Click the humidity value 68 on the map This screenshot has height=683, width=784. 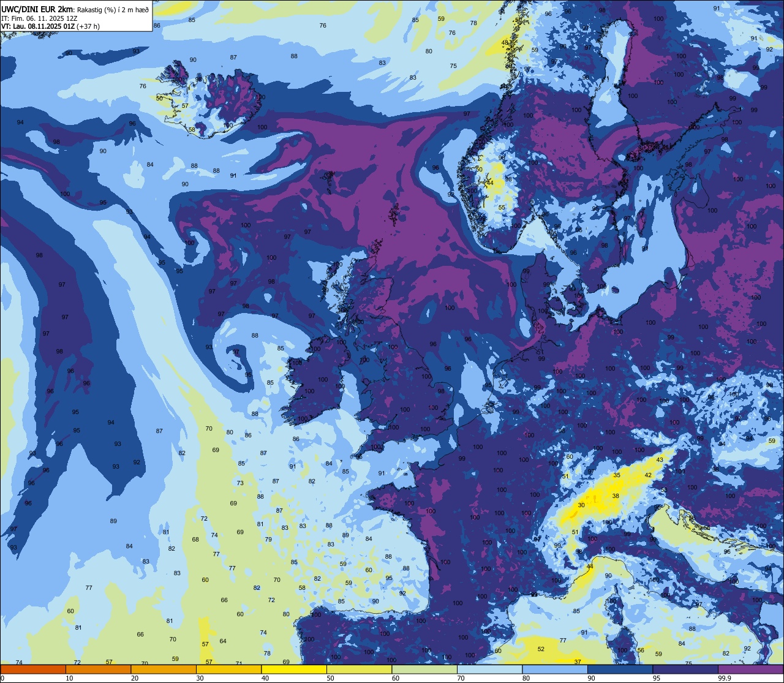(x=195, y=539)
